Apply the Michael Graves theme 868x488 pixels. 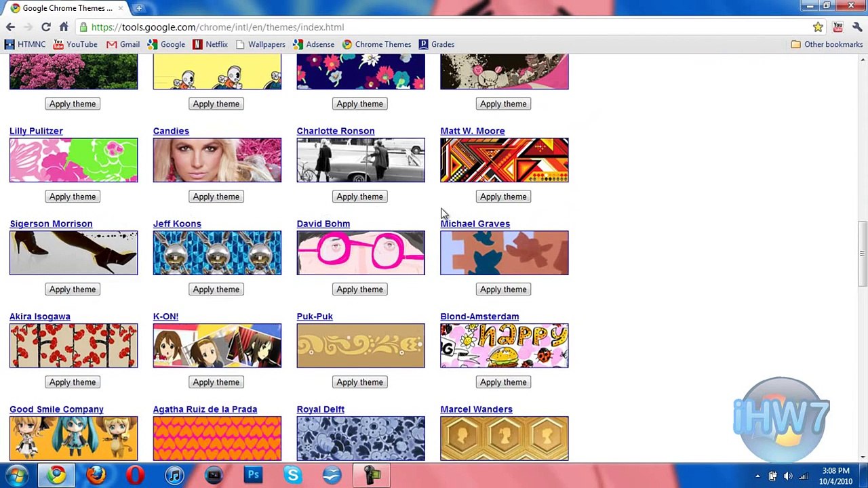504,289
